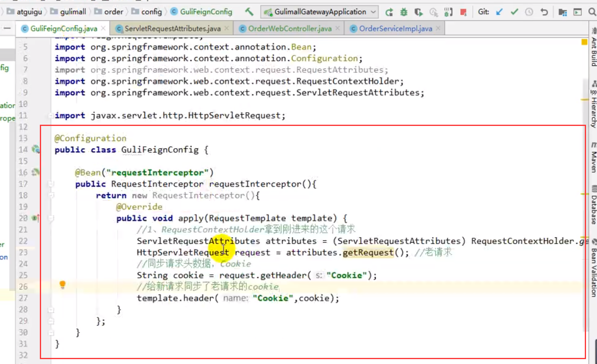This screenshot has height=364, width=597.
Task: Switch to the OrderWebController.java tab
Action: [x=290, y=28]
